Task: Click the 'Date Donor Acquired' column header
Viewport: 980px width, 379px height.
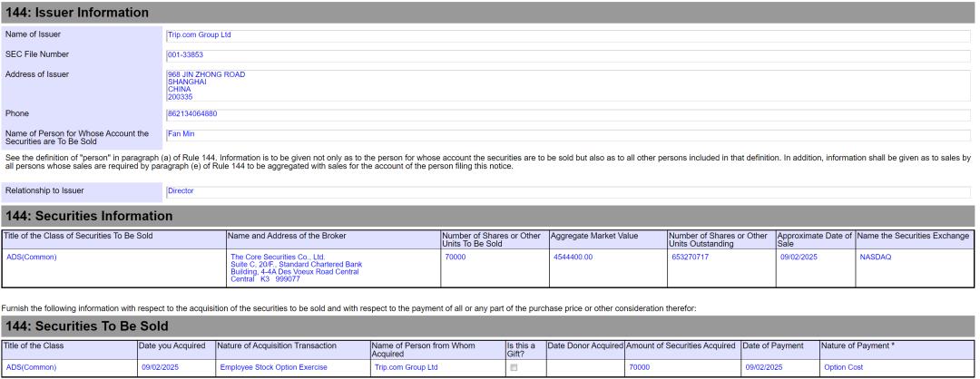Action: tap(585, 350)
